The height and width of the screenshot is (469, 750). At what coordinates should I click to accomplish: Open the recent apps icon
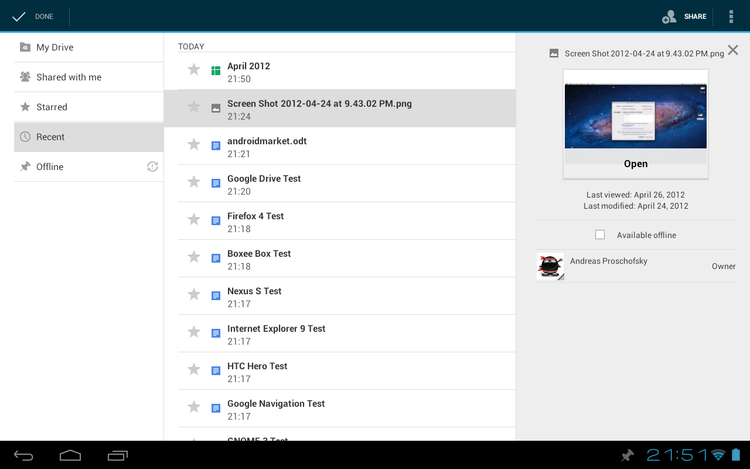(117, 456)
